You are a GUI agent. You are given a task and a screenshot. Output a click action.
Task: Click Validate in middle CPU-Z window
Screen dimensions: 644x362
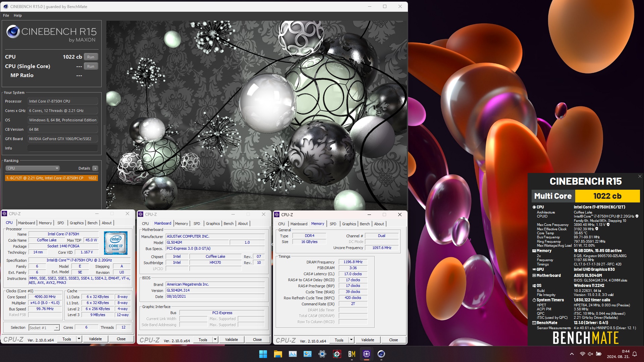231,340
